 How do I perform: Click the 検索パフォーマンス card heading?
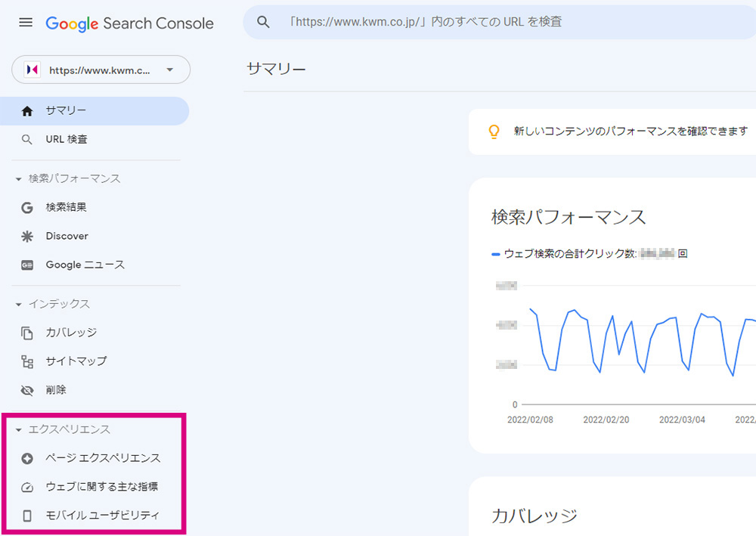click(569, 218)
